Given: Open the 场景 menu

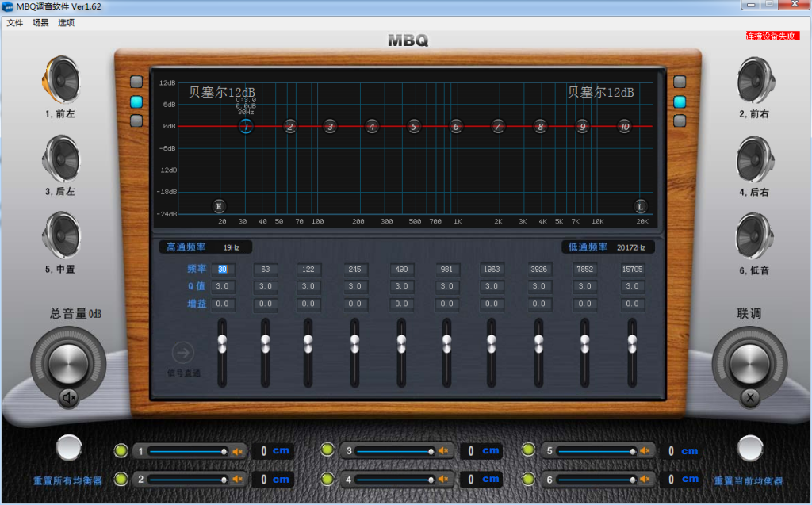Looking at the screenshot, I should [x=40, y=23].
